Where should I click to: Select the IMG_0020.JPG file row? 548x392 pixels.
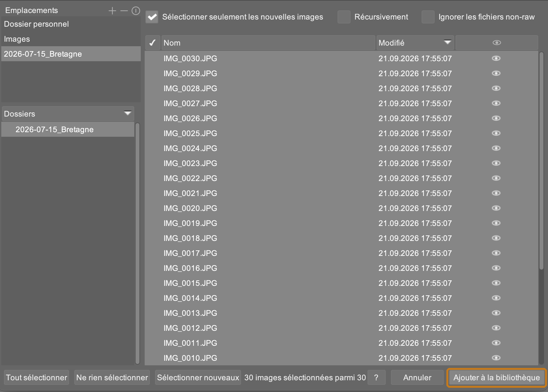341,208
